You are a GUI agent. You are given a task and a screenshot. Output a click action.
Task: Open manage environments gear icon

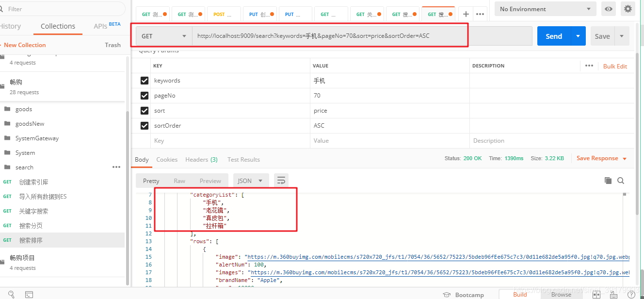628,9
